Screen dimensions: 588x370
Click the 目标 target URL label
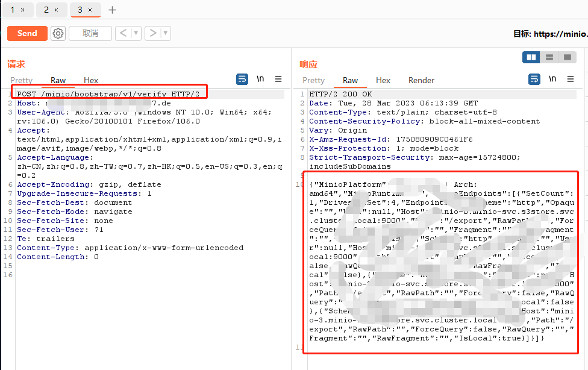pyautogui.click(x=550, y=34)
